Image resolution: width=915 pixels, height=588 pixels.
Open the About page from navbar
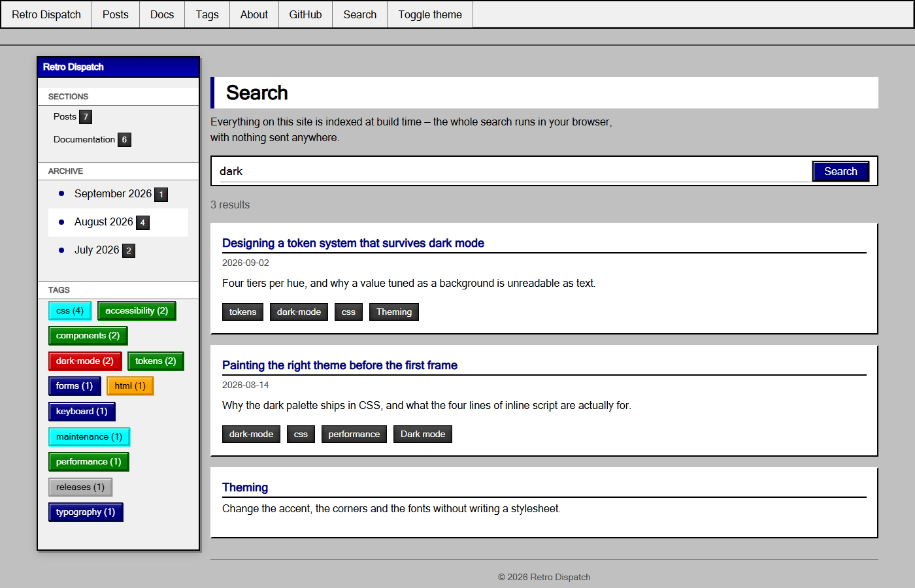point(254,14)
